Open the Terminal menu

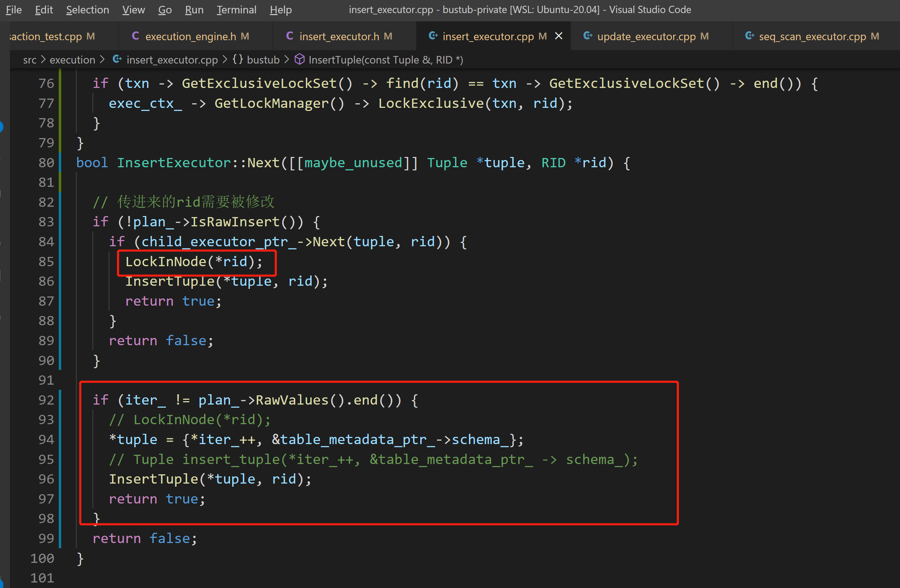[236, 10]
